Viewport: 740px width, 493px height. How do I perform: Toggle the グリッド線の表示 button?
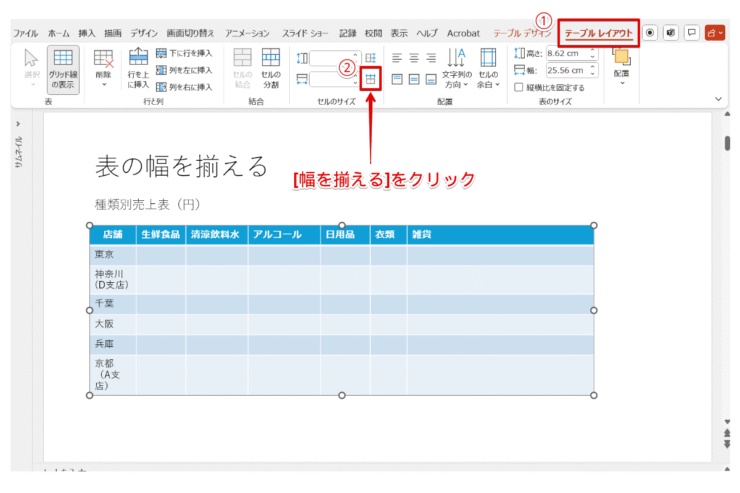point(63,70)
